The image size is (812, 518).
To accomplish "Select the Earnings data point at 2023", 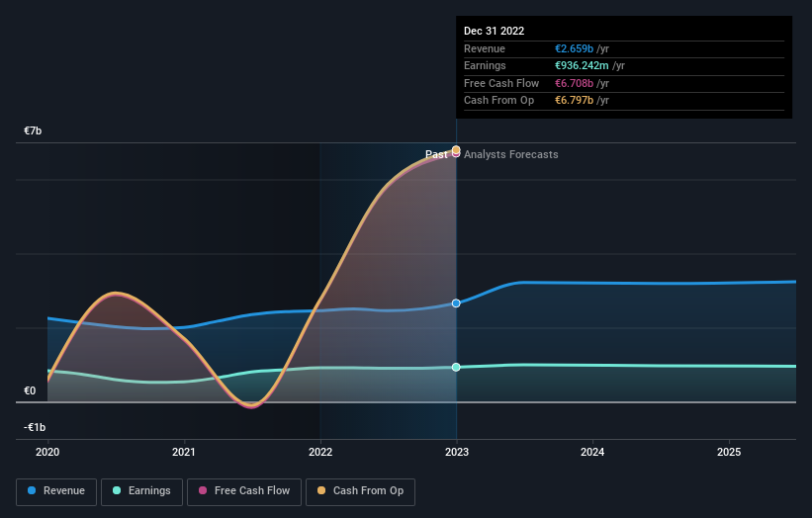I will coord(456,367).
